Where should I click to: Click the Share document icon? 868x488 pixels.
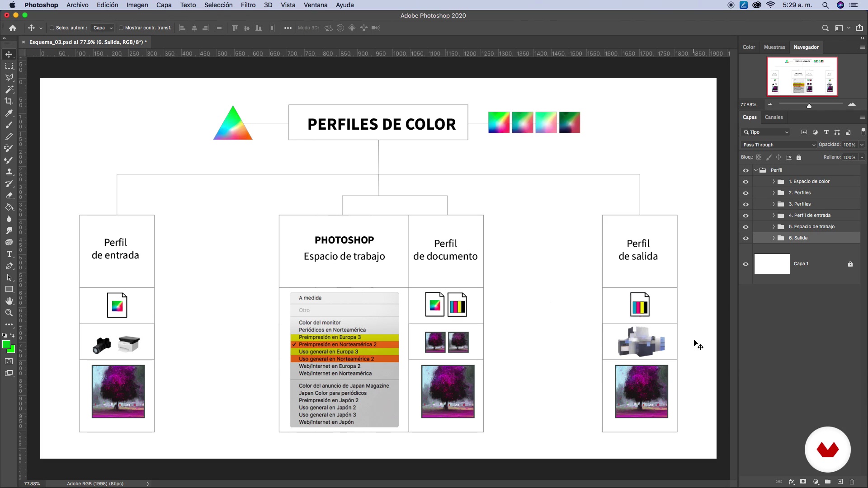859,28
